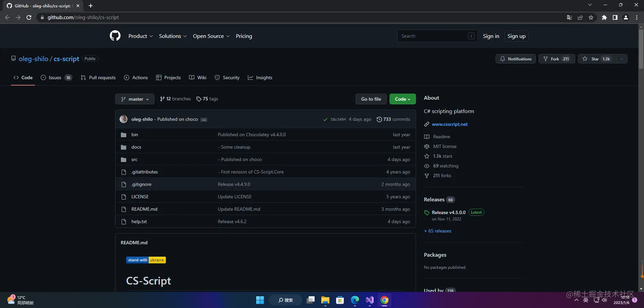Go to the Pricing page

[x=244, y=36]
